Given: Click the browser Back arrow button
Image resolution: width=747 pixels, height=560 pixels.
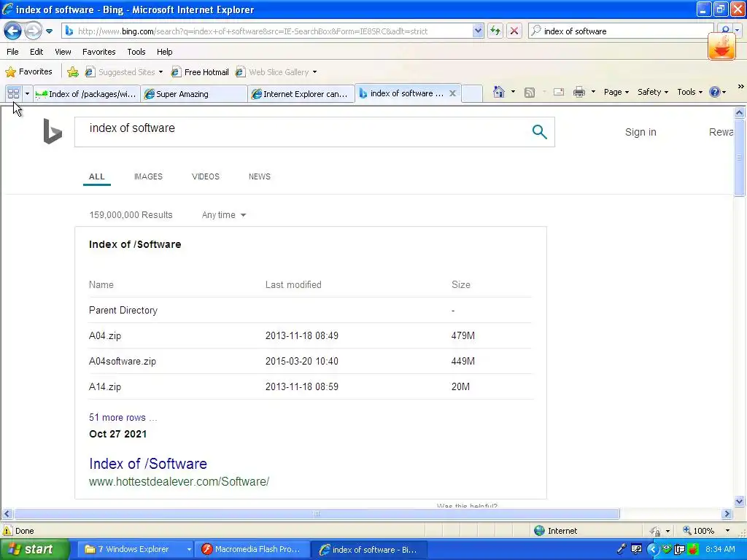Looking at the screenshot, I should tap(13, 31).
